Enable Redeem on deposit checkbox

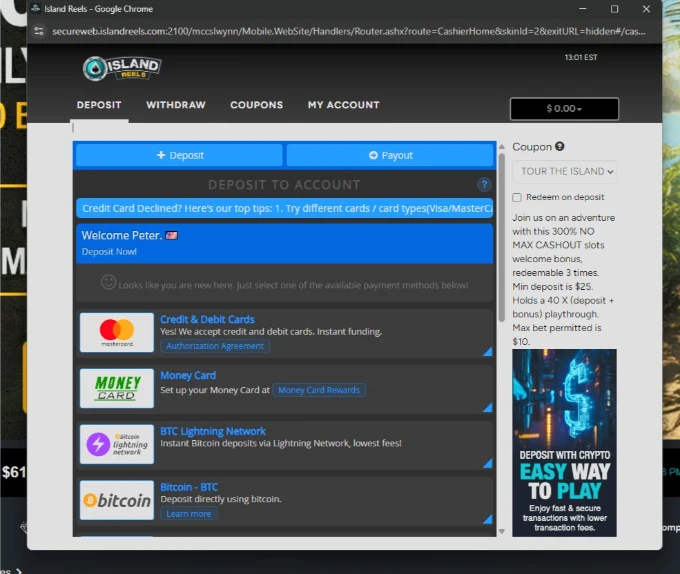(517, 197)
